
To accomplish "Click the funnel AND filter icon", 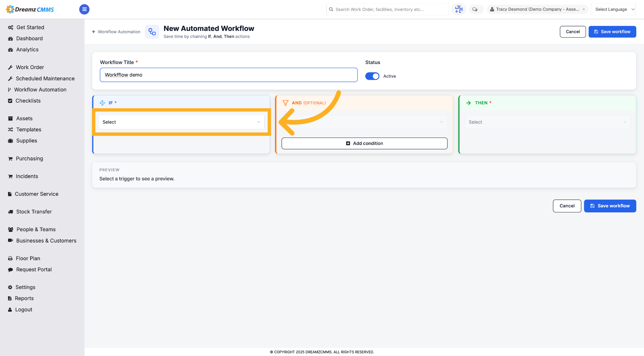I will pos(285,103).
